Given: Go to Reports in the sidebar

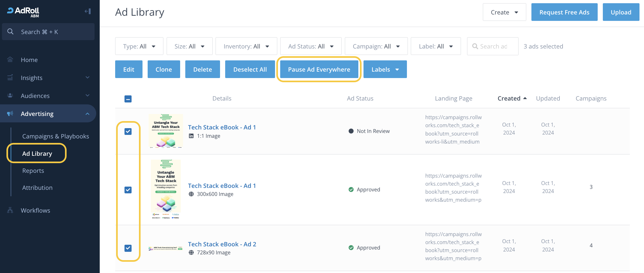Looking at the screenshot, I should pyautogui.click(x=33, y=171).
